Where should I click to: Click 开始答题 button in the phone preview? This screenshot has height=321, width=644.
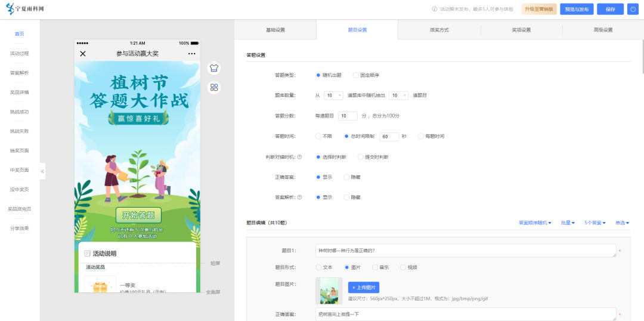pyautogui.click(x=138, y=215)
